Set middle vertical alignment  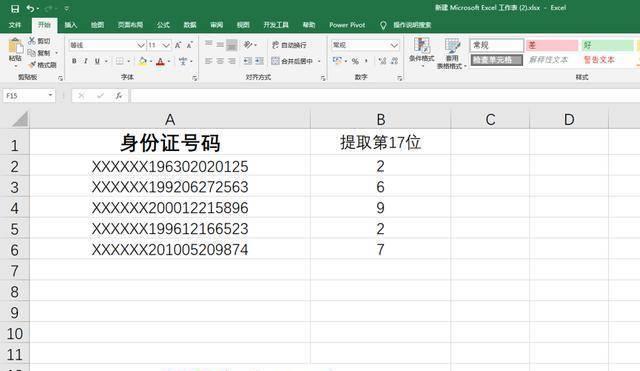[220, 44]
